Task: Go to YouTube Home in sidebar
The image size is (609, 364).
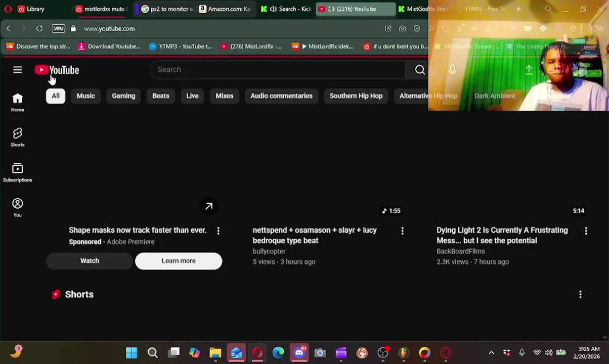Action: (x=17, y=102)
